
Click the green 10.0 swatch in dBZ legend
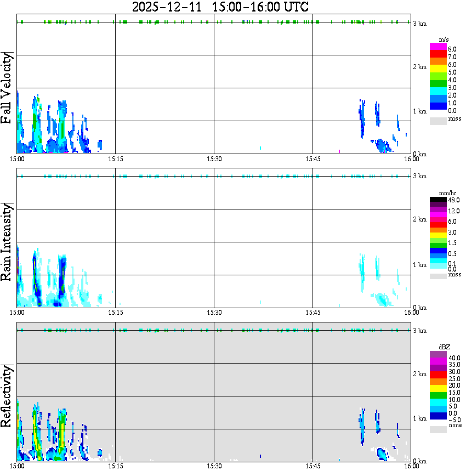tap(438, 395)
